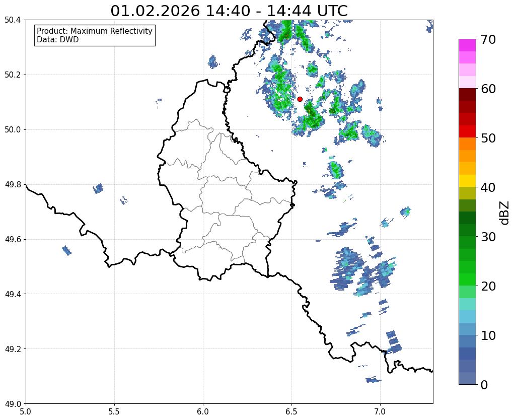Click the colorbar tick label 20
This screenshot has width=515, height=420.
[x=488, y=286]
